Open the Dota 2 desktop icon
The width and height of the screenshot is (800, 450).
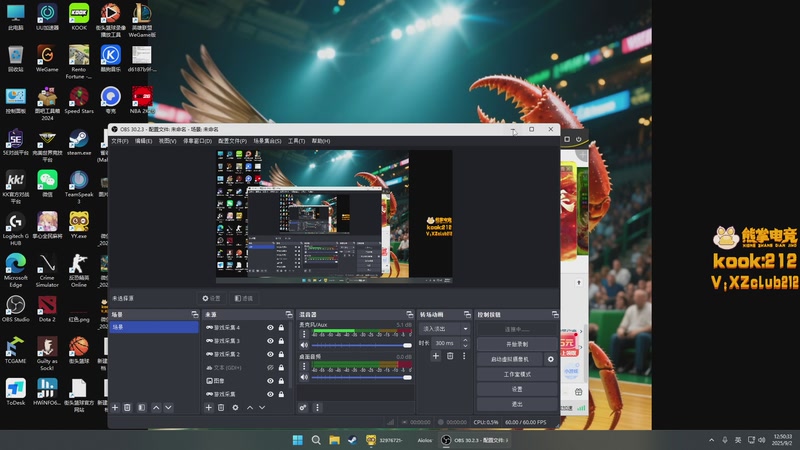(47, 309)
